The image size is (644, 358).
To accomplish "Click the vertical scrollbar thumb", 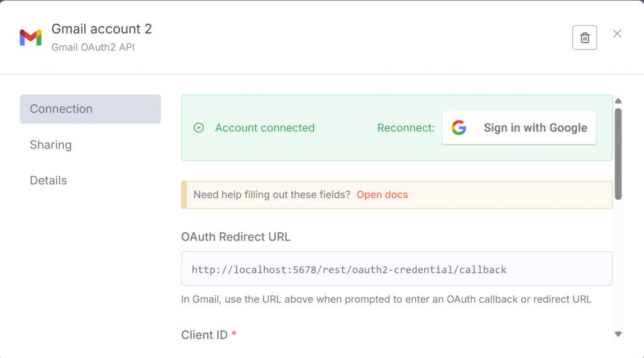I will tap(618, 154).
